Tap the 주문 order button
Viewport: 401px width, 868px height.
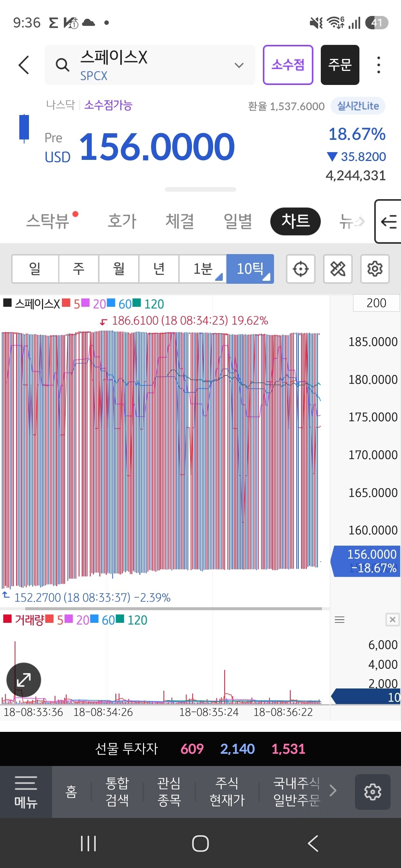[340, 65]
